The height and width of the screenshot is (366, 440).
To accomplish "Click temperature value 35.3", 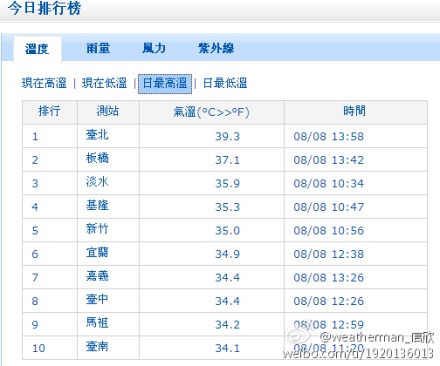I will 227,207.
